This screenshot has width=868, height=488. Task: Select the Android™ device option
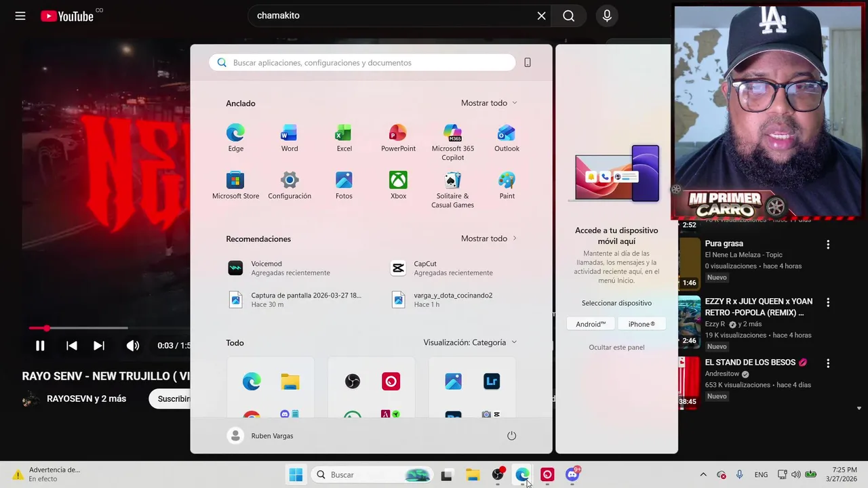point(591,324)
